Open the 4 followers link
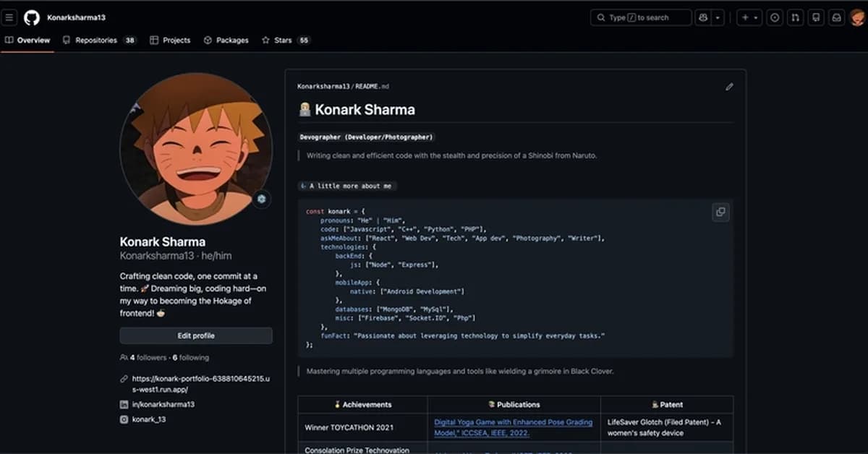This screenshot has height=454, width=868. (x=148, y=357)
